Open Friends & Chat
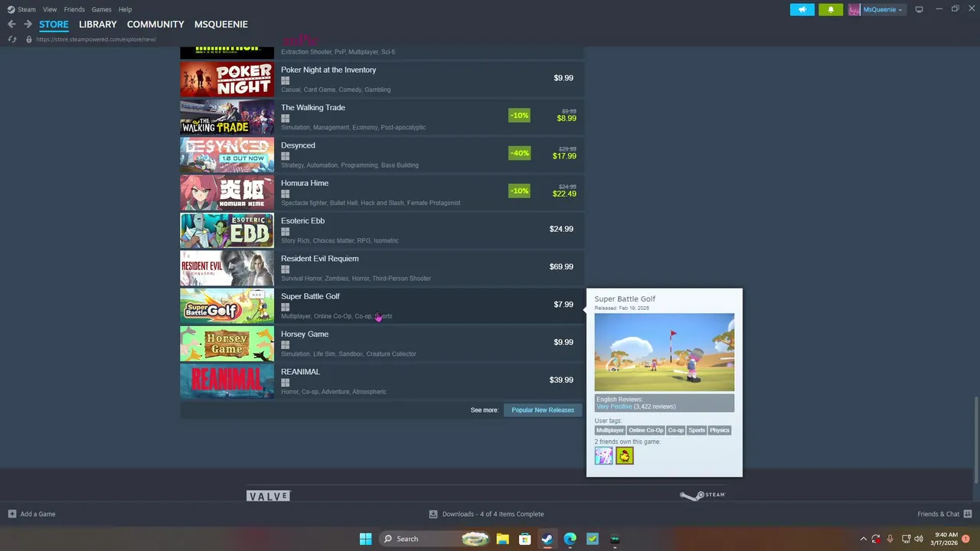The image size is (980, 551). (x=945, y=514)
